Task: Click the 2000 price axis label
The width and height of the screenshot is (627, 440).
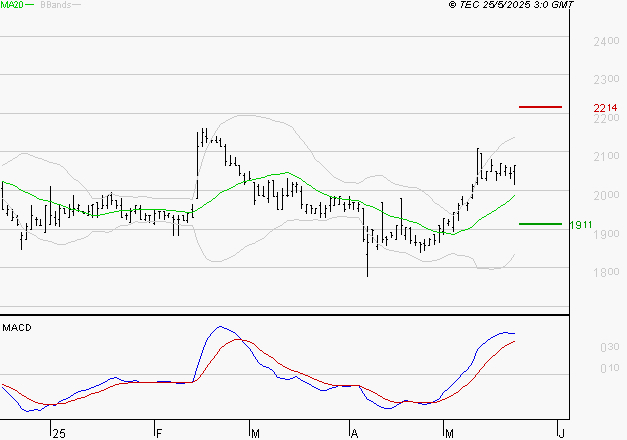Action: pos(606,195)
